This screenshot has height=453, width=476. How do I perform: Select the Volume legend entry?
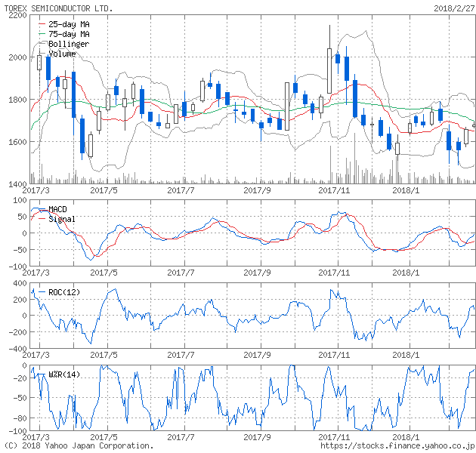pyautogui.click(x=62, y=54)
